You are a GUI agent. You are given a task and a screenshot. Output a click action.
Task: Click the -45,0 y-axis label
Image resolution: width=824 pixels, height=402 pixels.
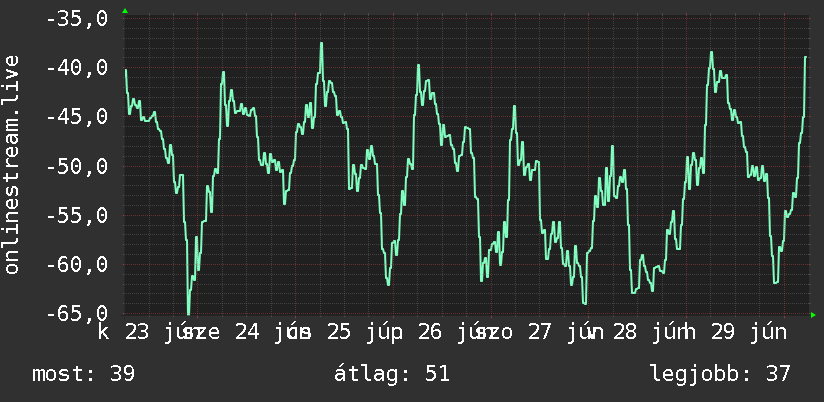(77, 117)
